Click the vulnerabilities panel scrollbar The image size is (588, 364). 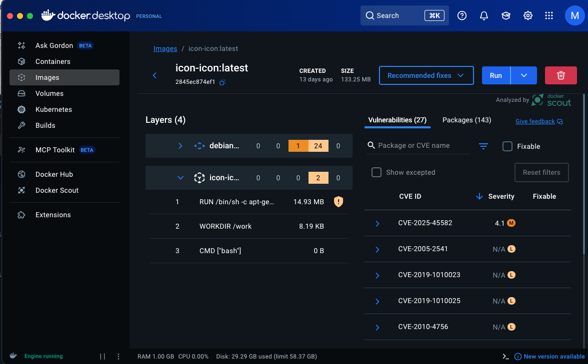click(583, 174)
